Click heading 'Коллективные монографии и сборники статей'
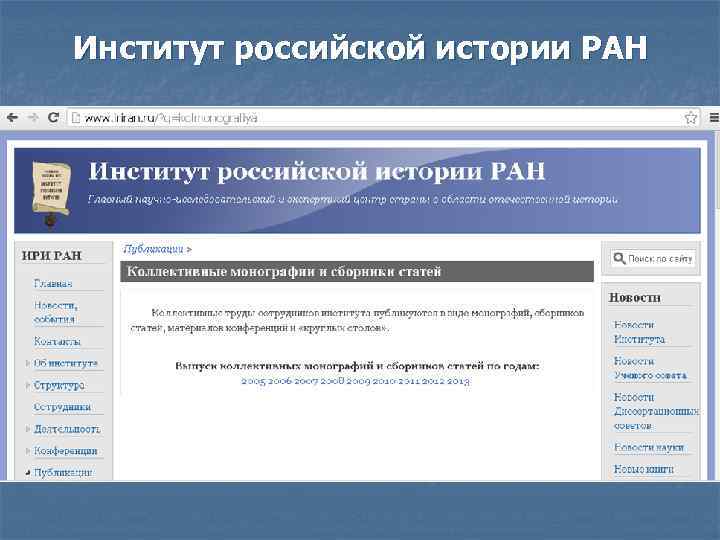720x540 pixels. click(x=284, y=271)
